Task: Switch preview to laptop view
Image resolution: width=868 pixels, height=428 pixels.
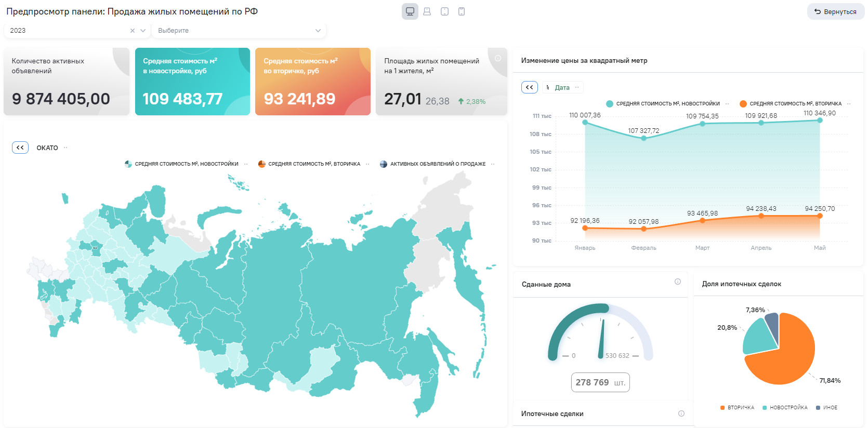Action: pos(427,11)
